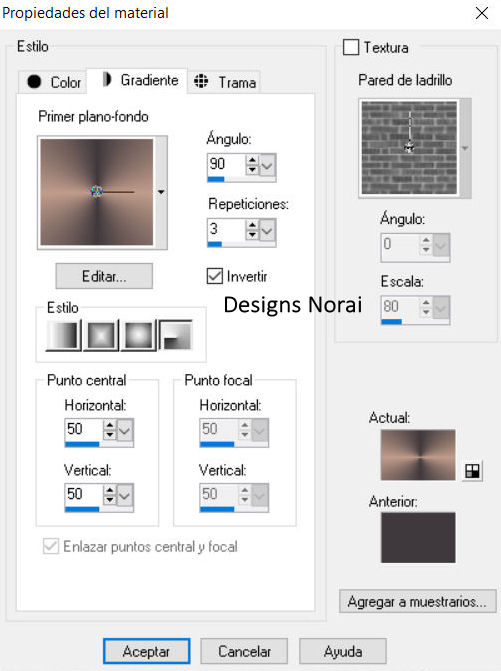Image resolution: width=501 pixels, height=671 pixels.
Task: Click the Gradiente tab's half-circle icon
Action: coord(107,80)
